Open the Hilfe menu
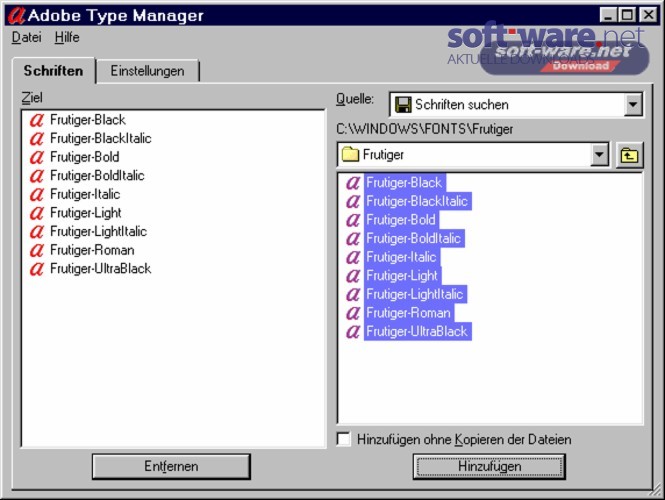665x500 pixels. [67, 37]
